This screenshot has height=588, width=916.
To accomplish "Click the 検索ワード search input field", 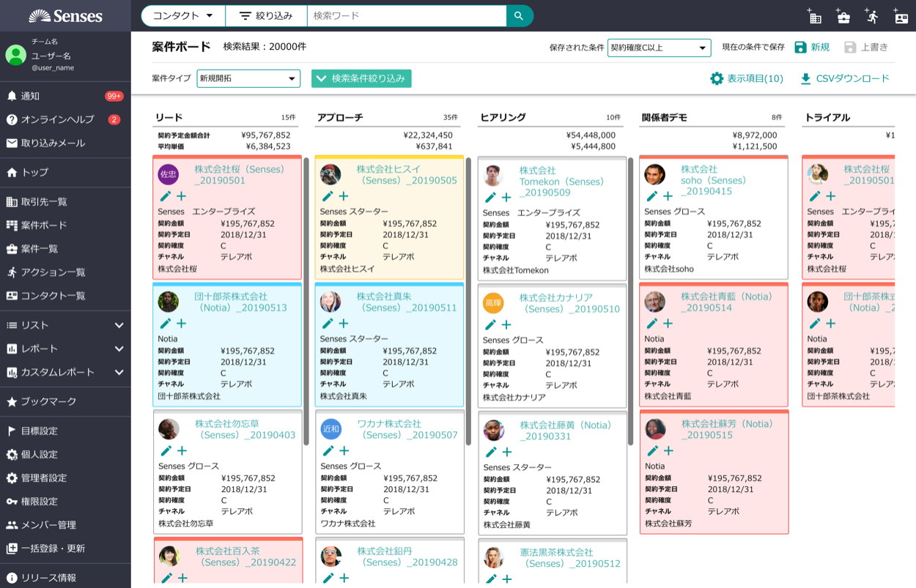I will 407,15.
